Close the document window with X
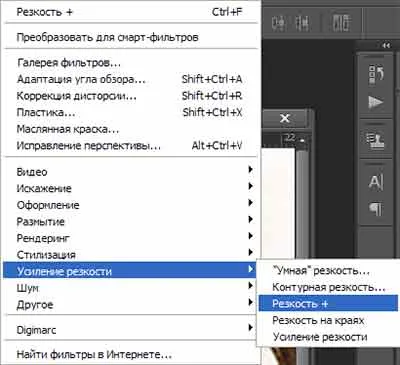The image size is (400, 365). coord(285,118)
